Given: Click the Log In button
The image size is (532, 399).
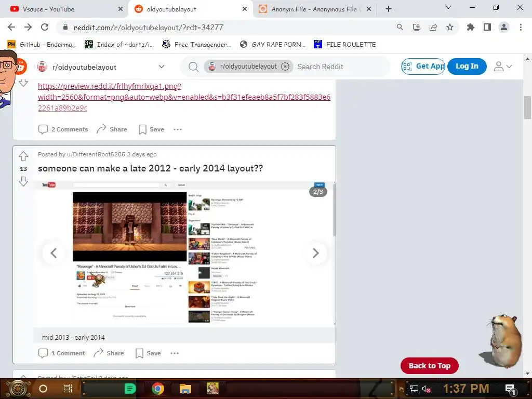Looking at the screenshot, I should tap(467, 66).
